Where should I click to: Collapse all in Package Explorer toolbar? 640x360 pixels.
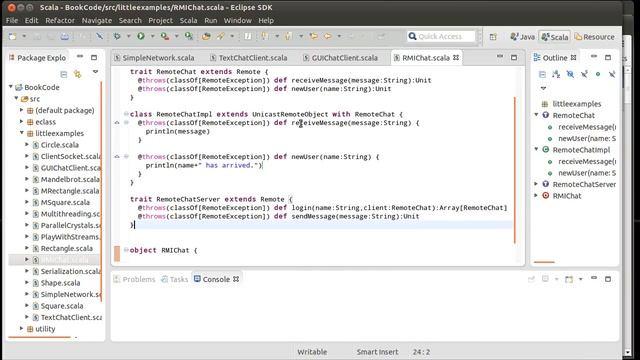pos(64,74)
